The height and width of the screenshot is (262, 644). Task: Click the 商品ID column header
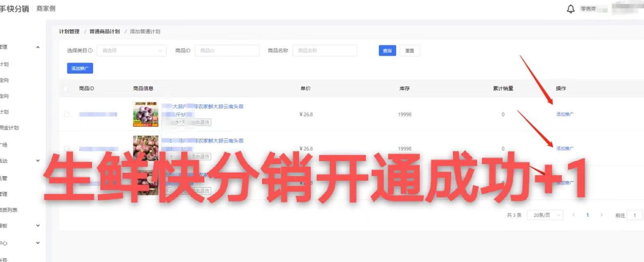coord(86,88)
